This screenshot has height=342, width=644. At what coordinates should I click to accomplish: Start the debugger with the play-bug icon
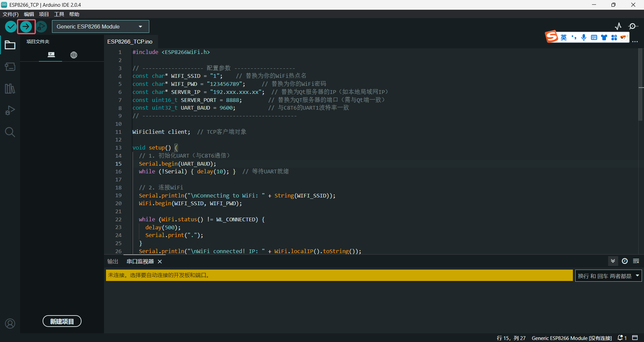click(x=41, y=26)
